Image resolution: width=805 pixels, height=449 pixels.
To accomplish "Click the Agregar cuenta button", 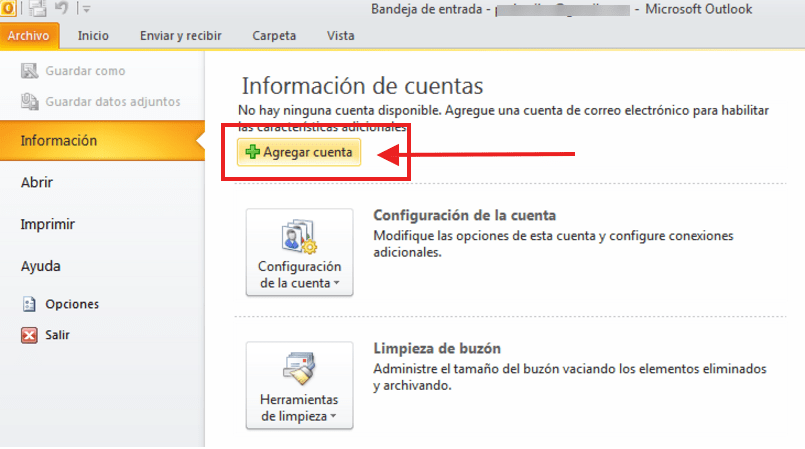I will tap(299, 152).
